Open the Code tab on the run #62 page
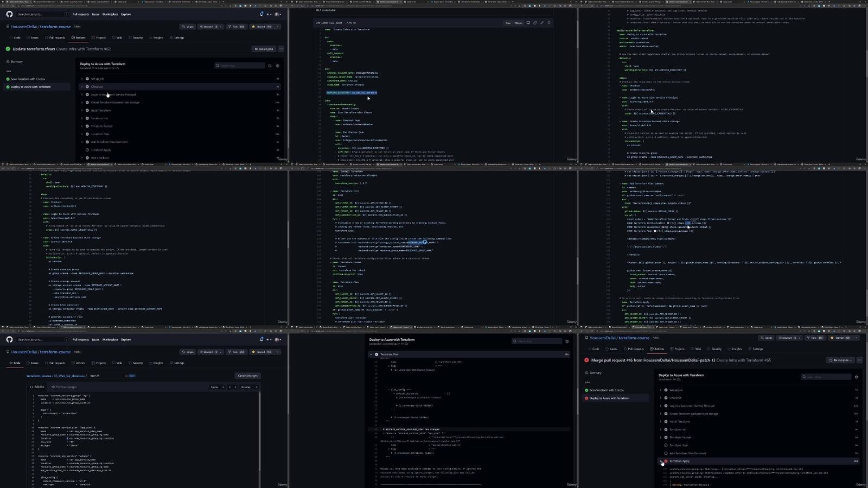 [15, 37]
